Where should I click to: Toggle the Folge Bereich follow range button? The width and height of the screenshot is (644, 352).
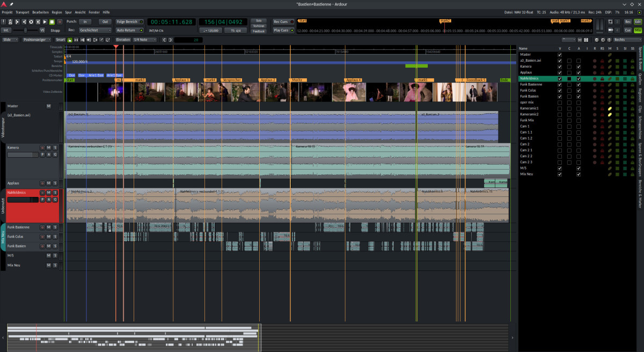tap(129, 21)
